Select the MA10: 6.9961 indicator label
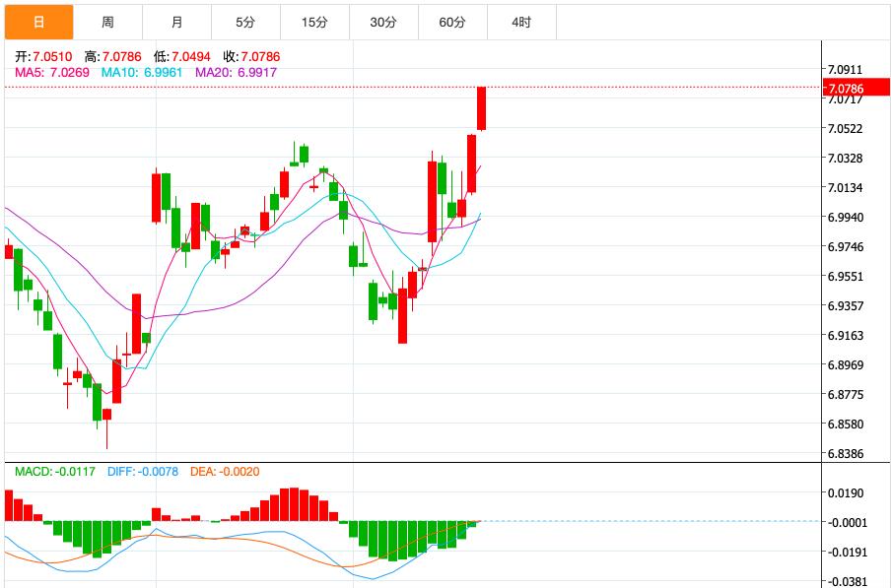This screenshot has width=891, height=588. pos(142,73)
